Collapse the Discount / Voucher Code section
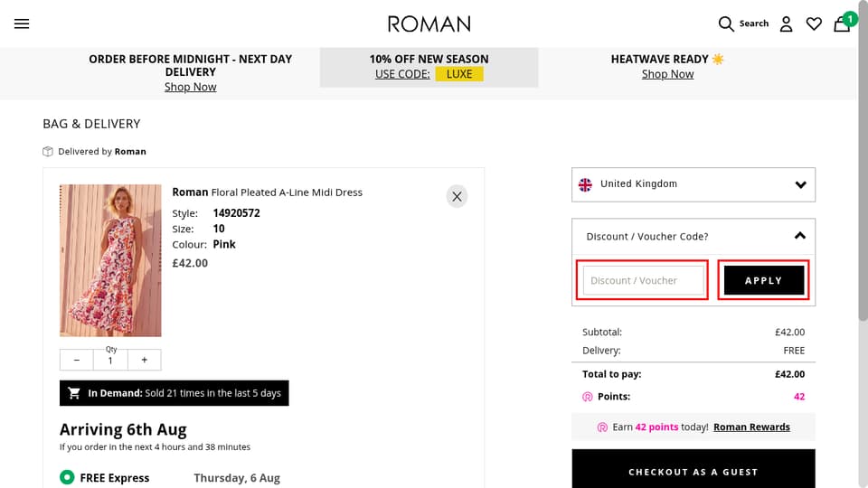 click(x=693, y=236)
